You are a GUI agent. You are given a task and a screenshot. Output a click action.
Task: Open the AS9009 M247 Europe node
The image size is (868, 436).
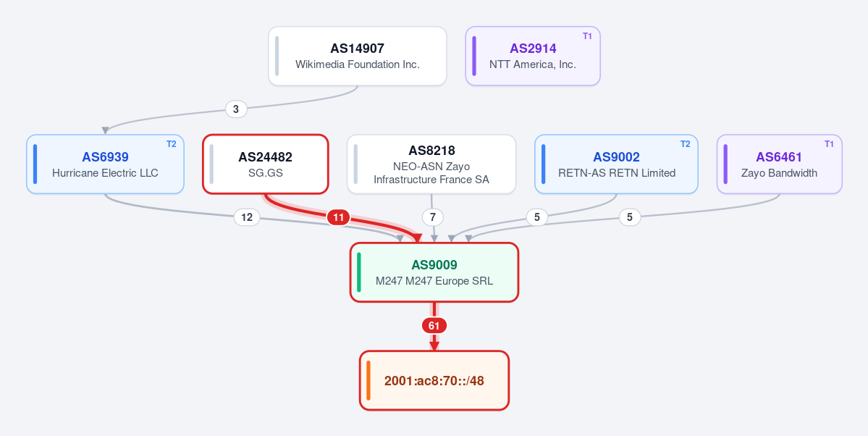point(434,272)
